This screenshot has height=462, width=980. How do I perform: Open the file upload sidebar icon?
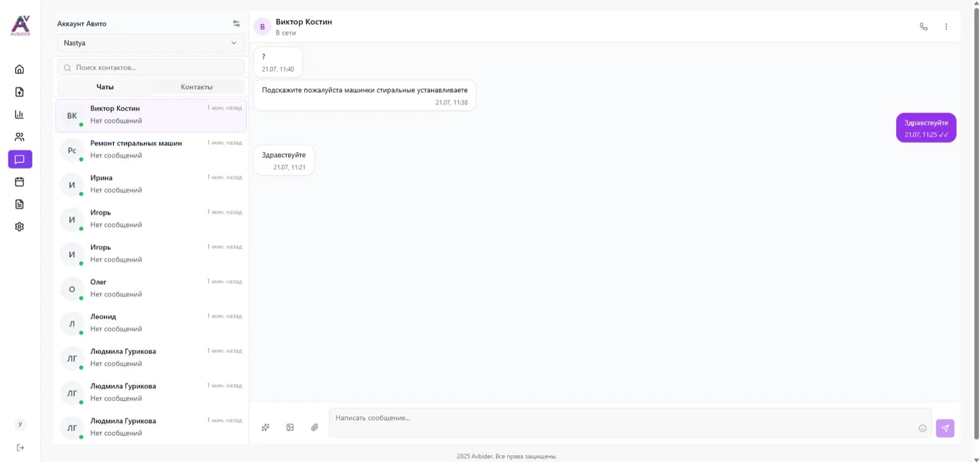pos(20,92)
